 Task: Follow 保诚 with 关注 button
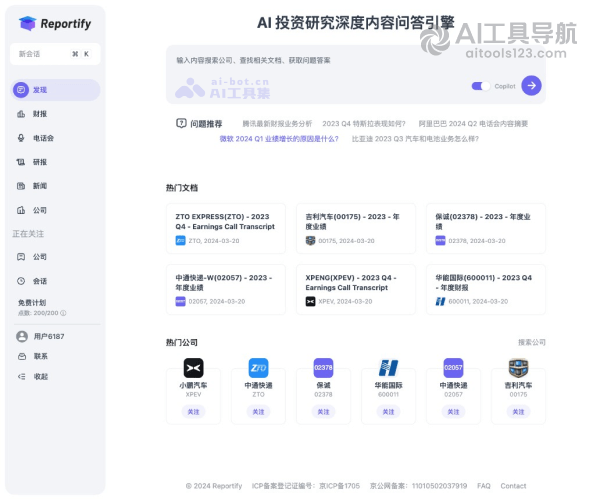tap(323, 412)
